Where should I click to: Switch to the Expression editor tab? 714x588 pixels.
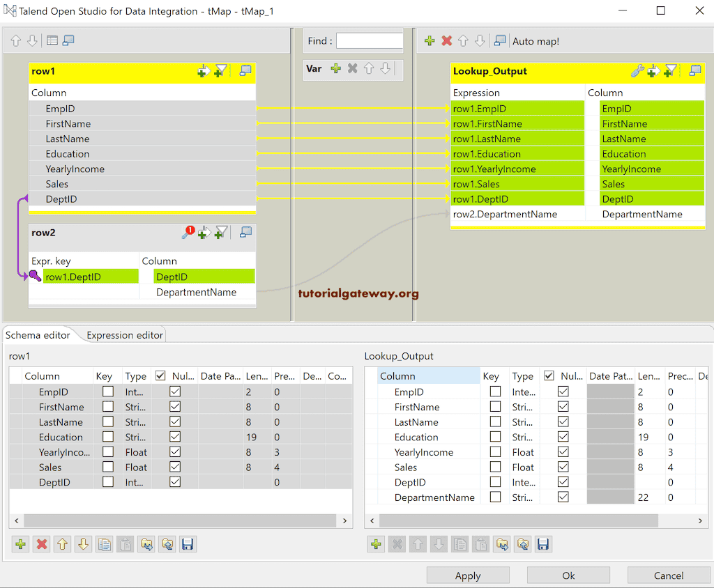123,335
